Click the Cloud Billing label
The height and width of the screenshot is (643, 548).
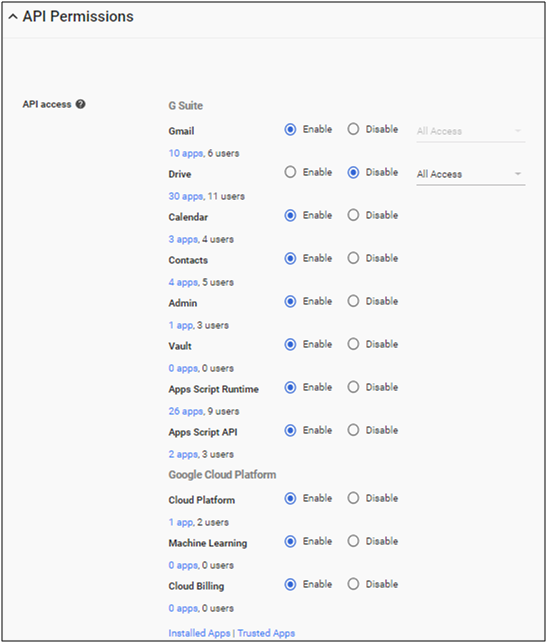pyautogui.click(x=196, y=586)
